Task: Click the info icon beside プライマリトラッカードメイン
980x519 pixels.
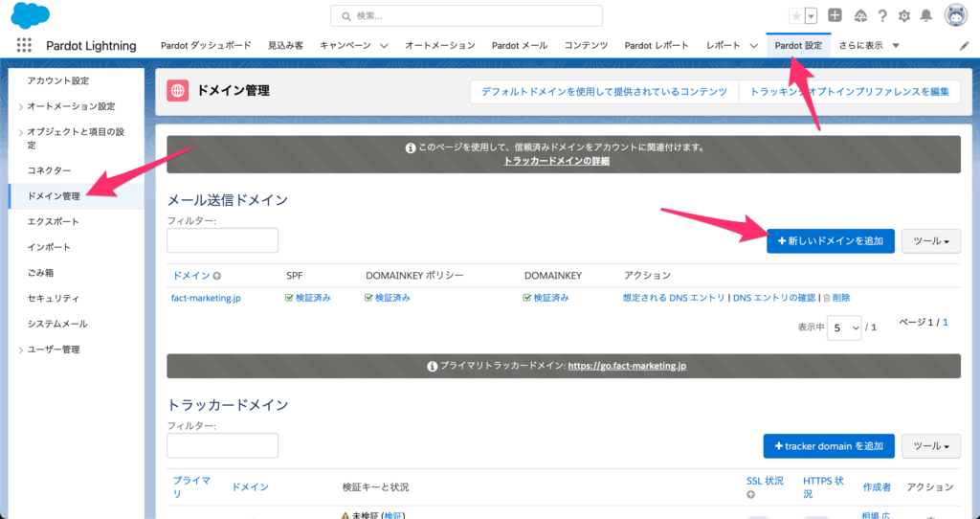Action: [x=432, y=367]
